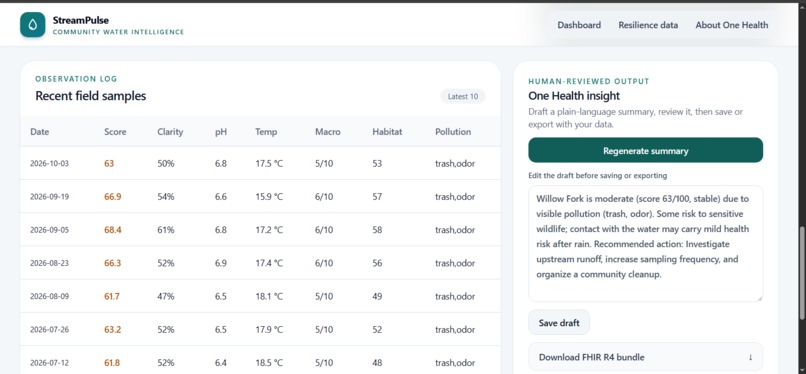Click the score value 68.4
The image size is (806, 374).
[x=113, y=230]
